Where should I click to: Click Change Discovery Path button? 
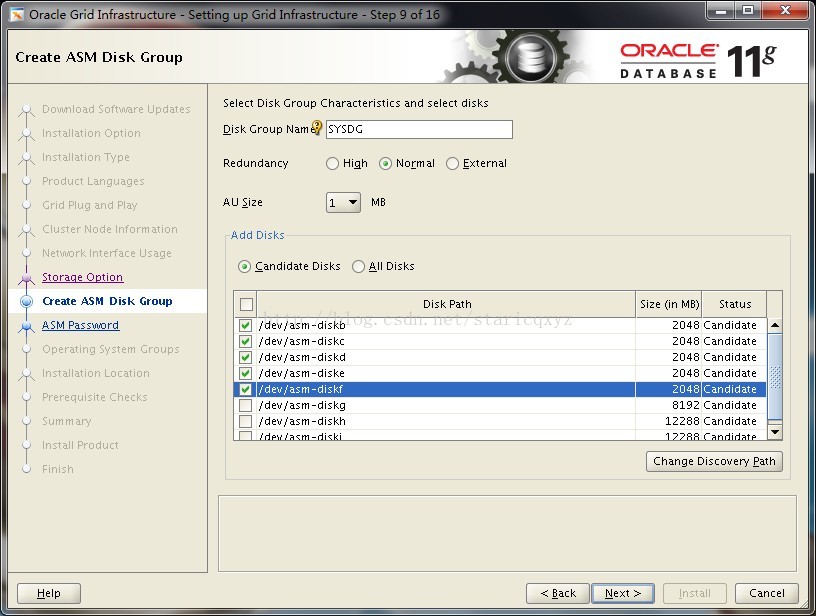click(x=714, y=461)
